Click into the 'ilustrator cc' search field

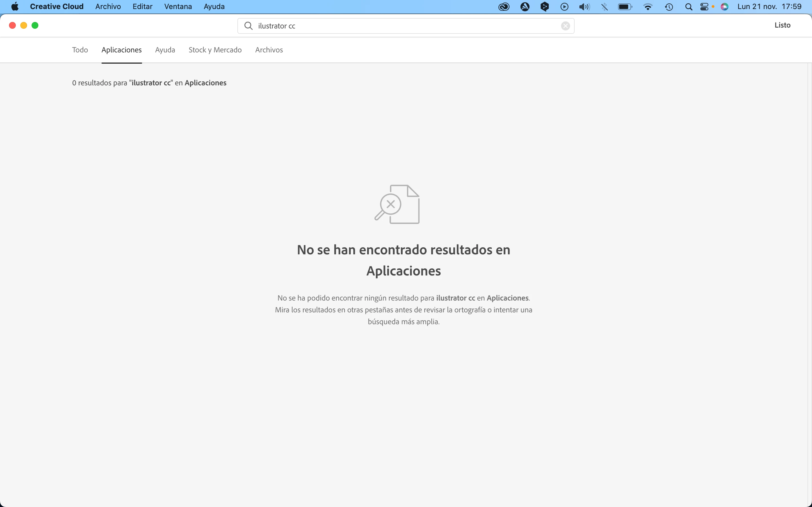pos(403,26)
